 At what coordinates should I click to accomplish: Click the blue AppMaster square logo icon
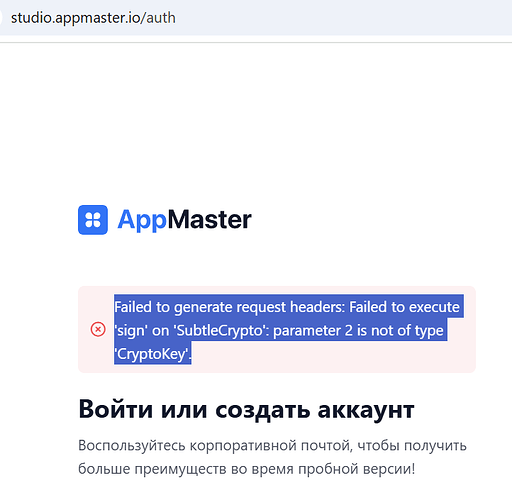pyautogui.click(x=93, y=220)
